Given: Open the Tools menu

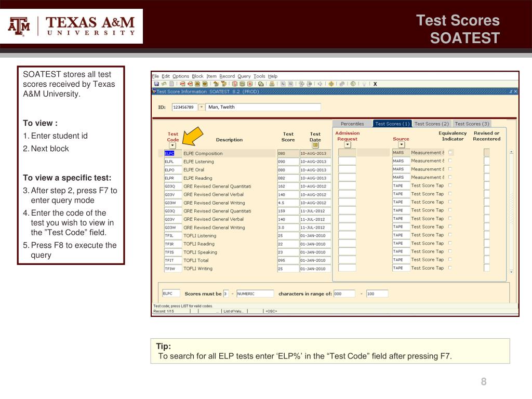Looking at the screenshot, I should coord(259,76).
